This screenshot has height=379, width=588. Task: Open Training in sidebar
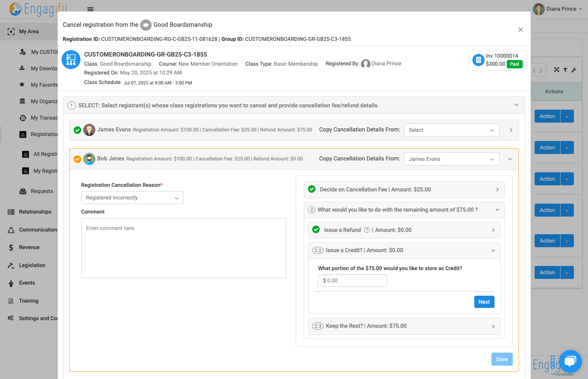(29, 301)
